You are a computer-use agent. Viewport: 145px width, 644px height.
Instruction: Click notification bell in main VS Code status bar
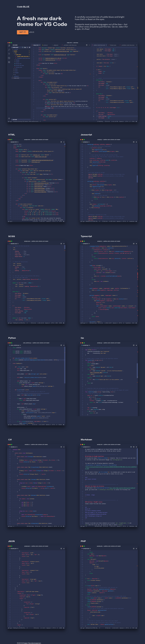click(136, 121)
